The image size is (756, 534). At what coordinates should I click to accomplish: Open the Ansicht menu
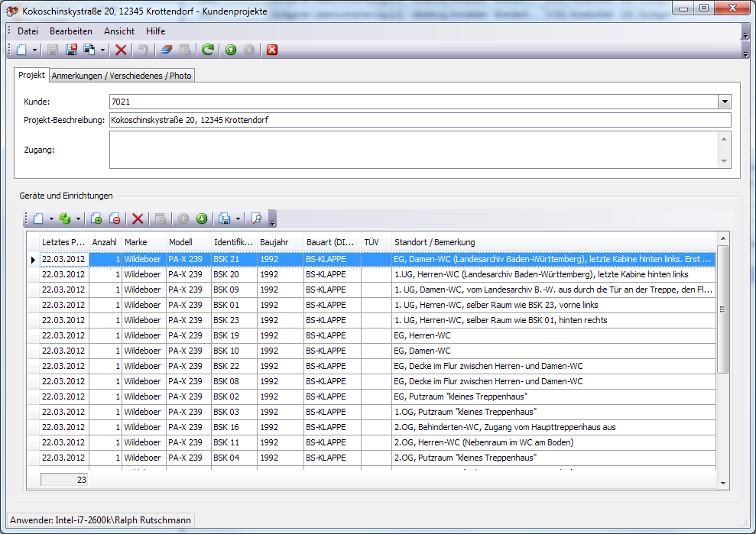point(119,31)
